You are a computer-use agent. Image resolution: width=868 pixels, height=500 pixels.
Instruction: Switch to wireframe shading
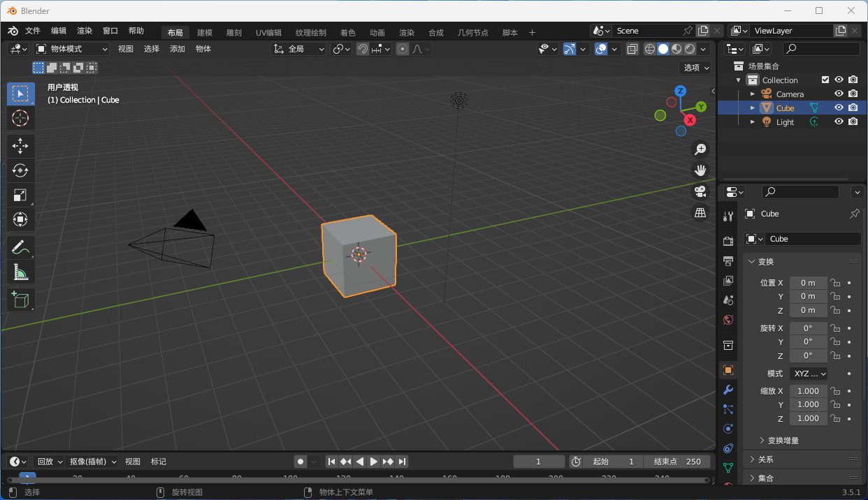(650, 49)
